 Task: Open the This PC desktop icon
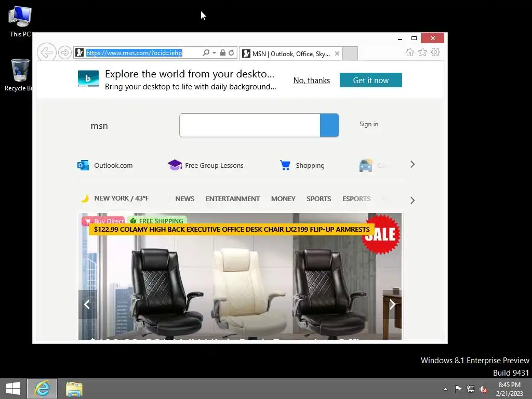[x=20, y=22]
